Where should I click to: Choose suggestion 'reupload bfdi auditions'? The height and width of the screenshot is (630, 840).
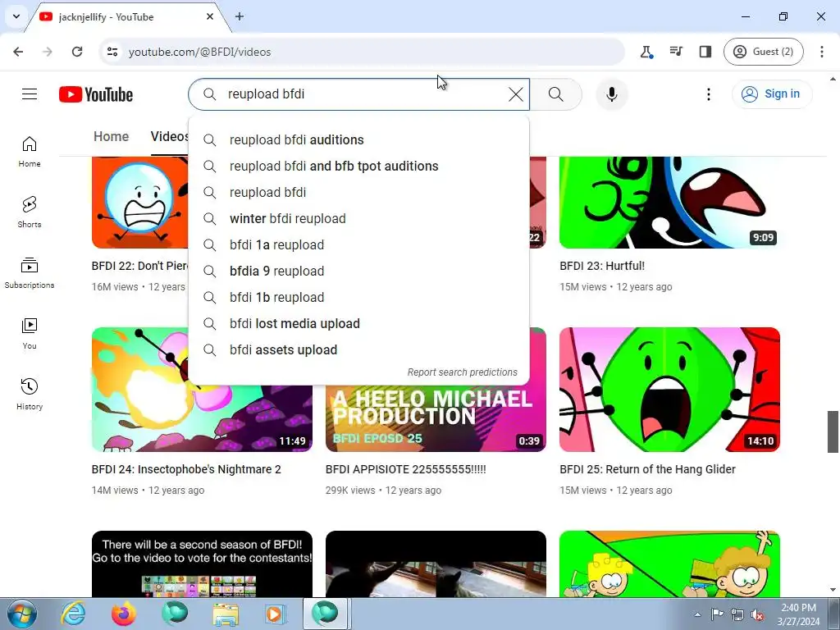[359, 139]
